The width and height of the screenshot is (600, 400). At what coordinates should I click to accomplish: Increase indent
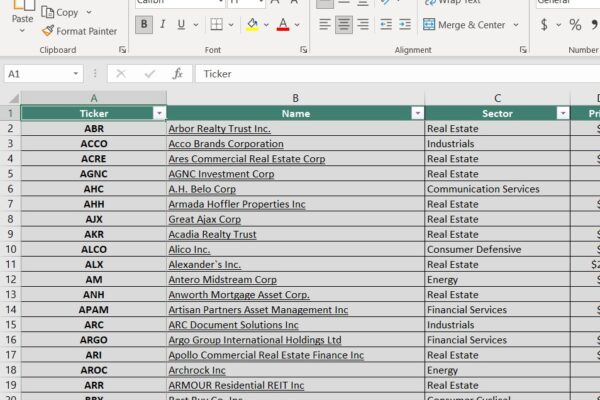point(405,24)
